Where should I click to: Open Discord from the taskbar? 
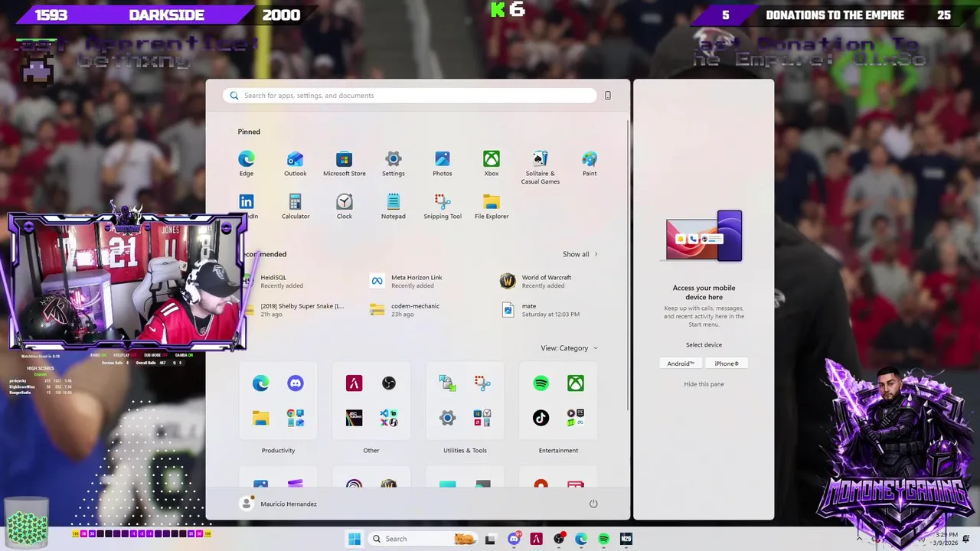tap(514, 539)
